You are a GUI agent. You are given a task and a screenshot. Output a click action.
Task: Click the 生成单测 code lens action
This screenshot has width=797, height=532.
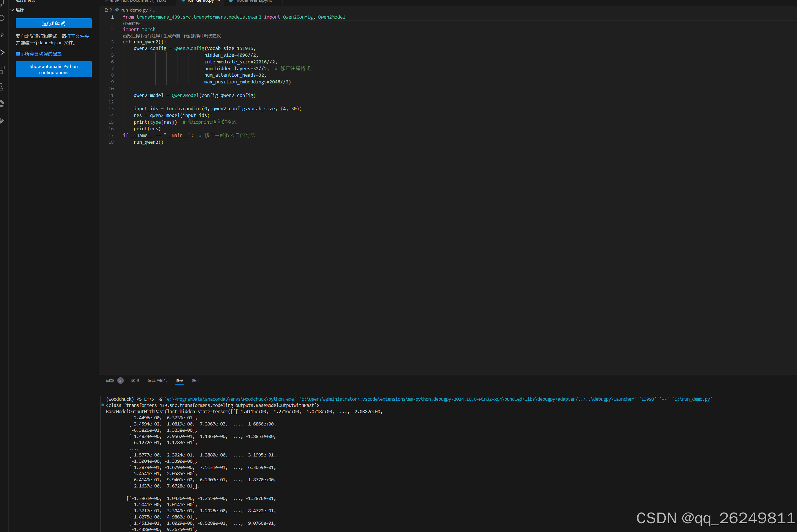(172, 36)
